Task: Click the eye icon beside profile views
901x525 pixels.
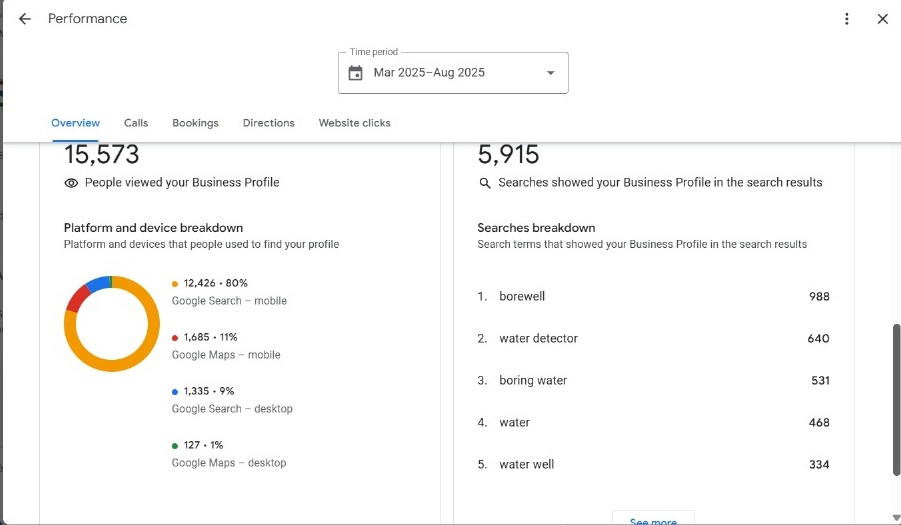Action: pyautogui.click(x=71, y=183)
